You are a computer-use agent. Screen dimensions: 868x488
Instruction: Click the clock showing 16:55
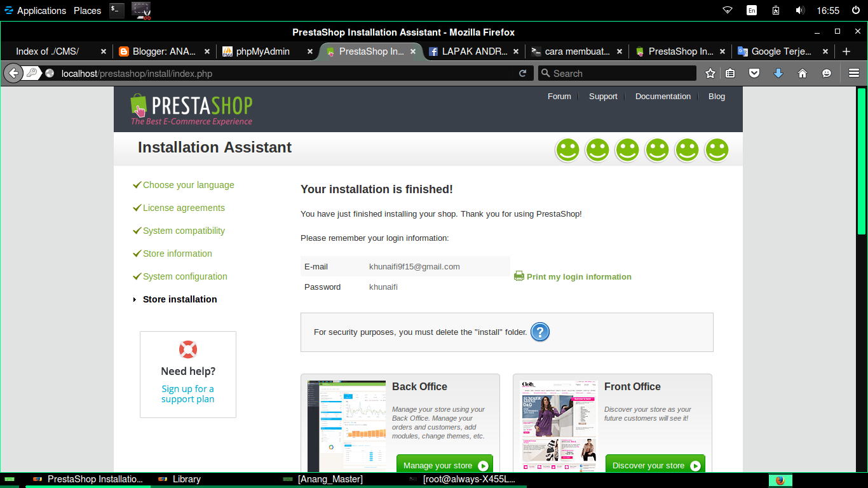[x=829, y=10]
